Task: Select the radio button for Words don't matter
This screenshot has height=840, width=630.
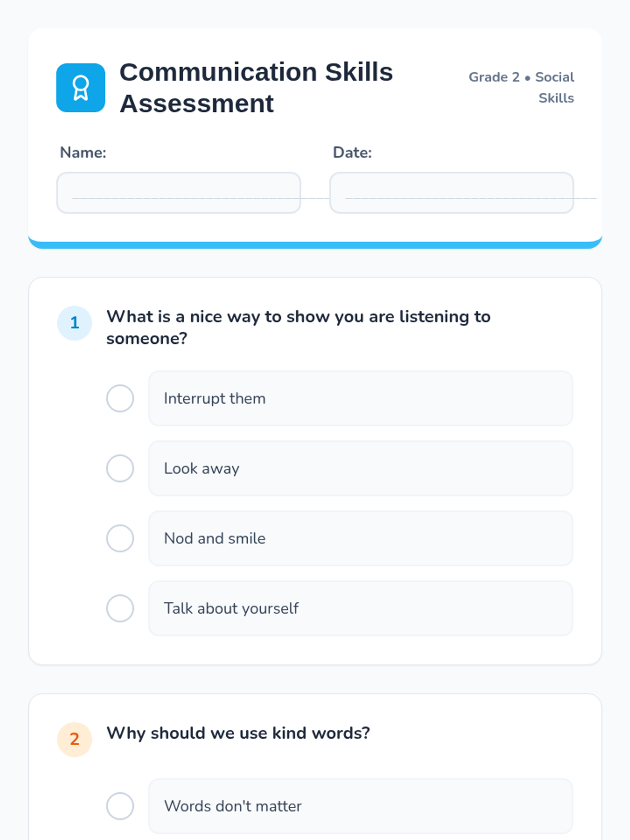Action: (x=120, y=806)
